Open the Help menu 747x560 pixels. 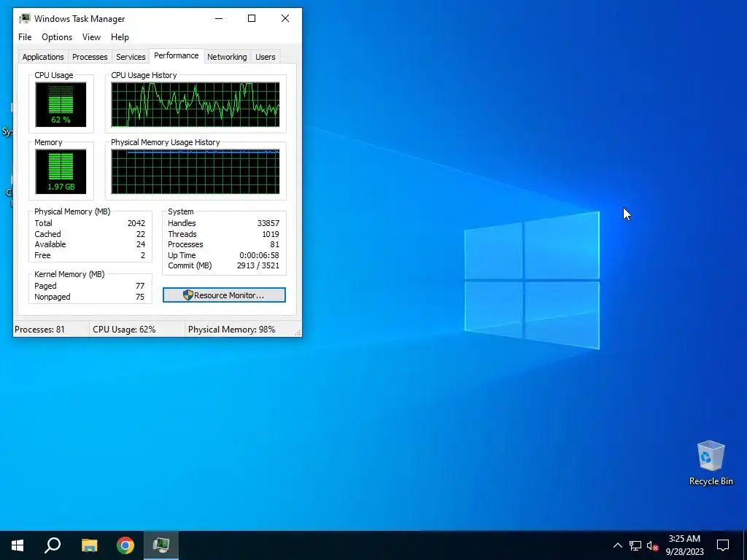tap(120, 37)
